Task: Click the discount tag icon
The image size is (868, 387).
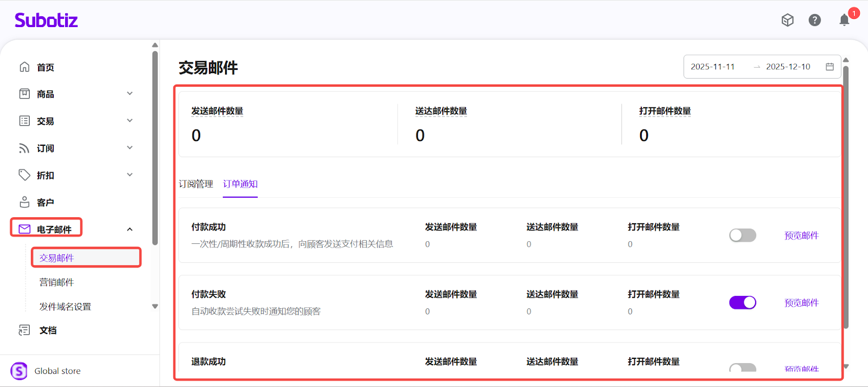Action: click(x=24, y=175)
